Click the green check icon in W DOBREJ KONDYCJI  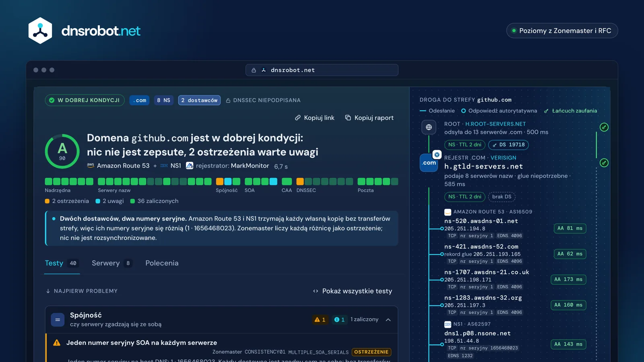pos(52,100)
